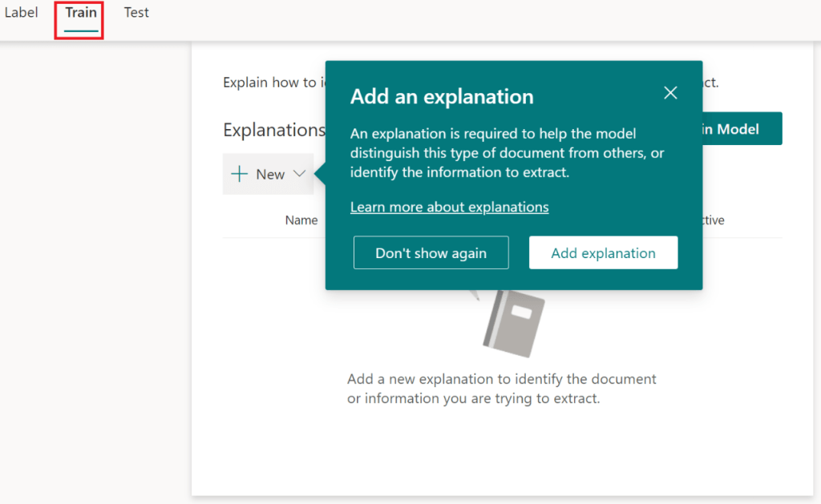The image size is (821, 504).
Task: Click the Add an explanation popup title
Action: (x=442, y=97)
